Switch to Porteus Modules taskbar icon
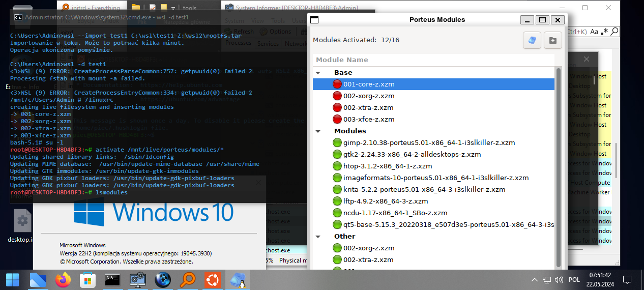 coord(238,280)
